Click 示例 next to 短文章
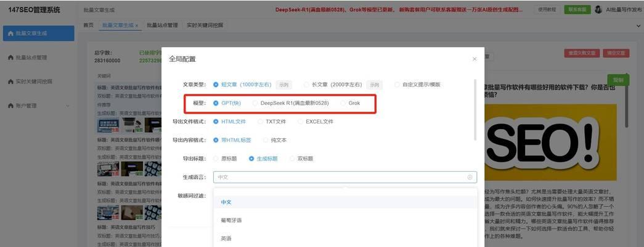The height and width of the screenshot is (247, 644). coord(283,85)
